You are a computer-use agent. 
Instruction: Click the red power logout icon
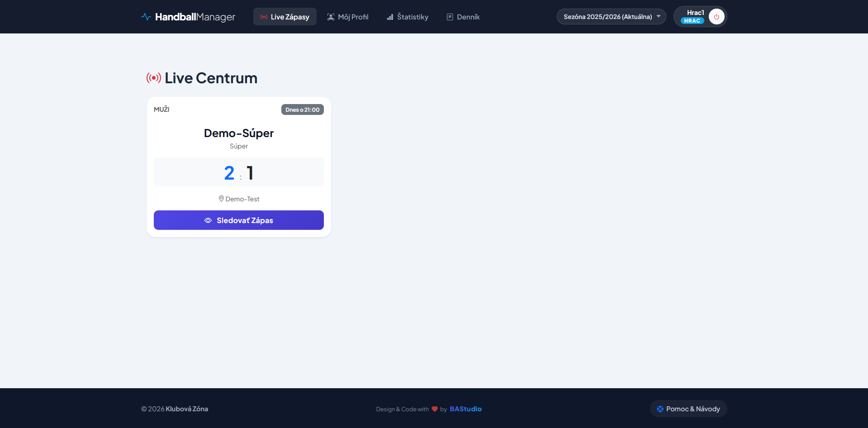(716, 17)
